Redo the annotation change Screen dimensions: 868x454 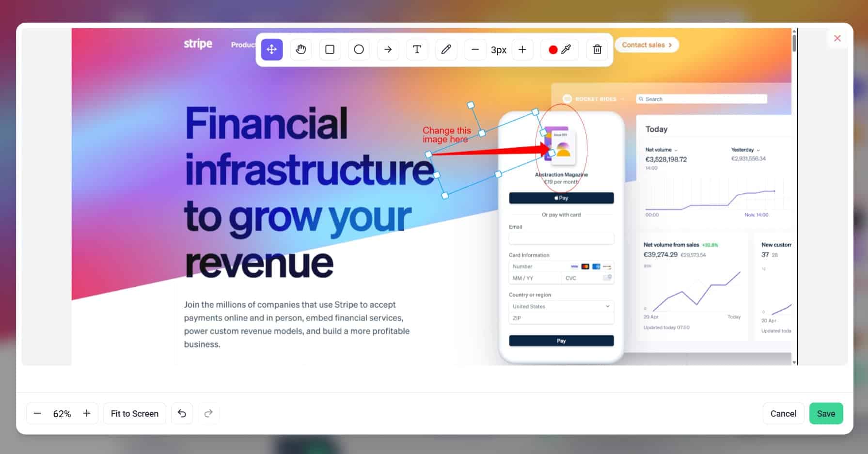coord(208,413)
